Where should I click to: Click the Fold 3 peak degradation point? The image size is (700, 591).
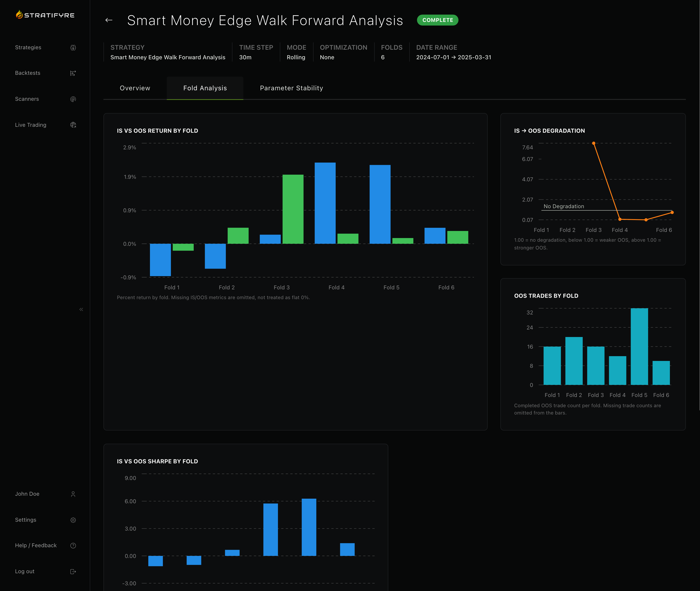tap(594, 143)
